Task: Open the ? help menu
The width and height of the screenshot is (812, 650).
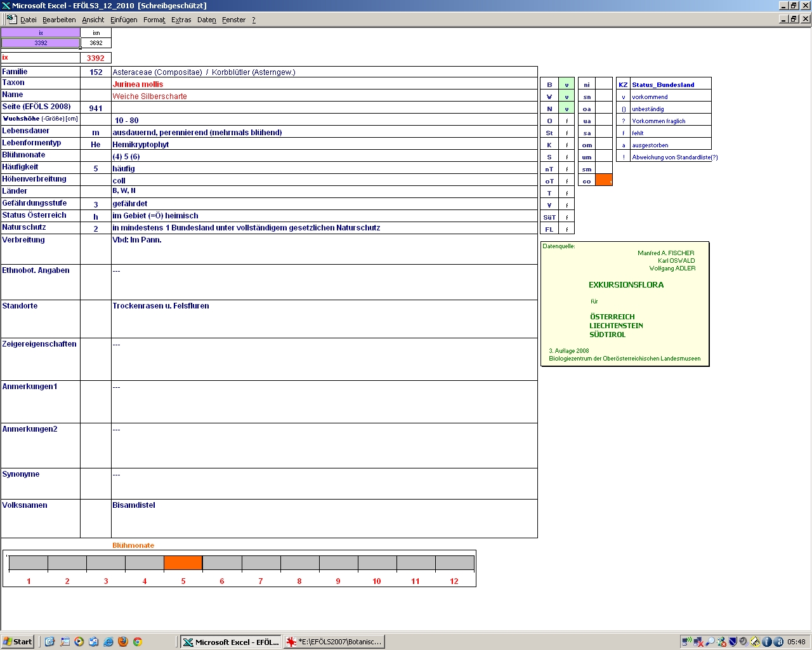Action: (x=254, y=20)
